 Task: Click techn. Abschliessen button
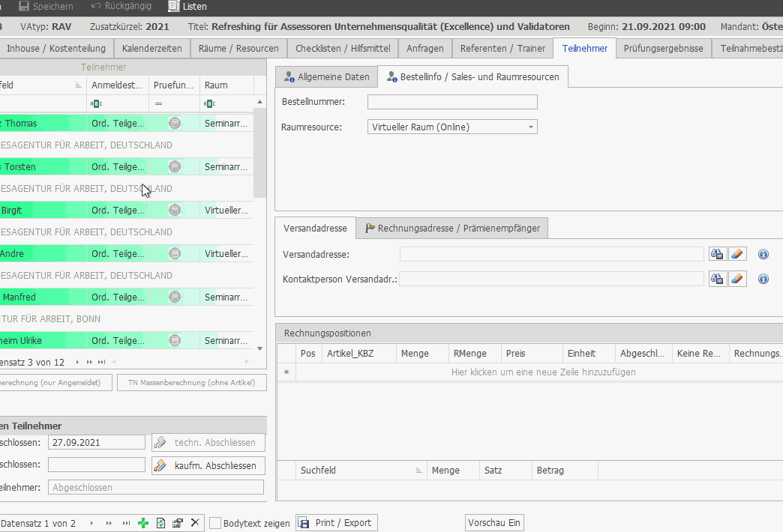tap(208, 443)
